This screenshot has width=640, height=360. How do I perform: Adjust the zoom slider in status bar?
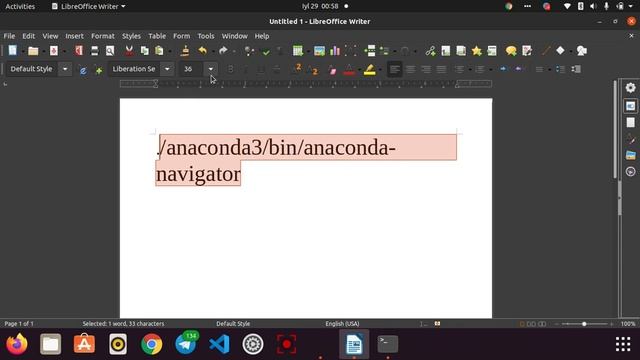point(584,324)
